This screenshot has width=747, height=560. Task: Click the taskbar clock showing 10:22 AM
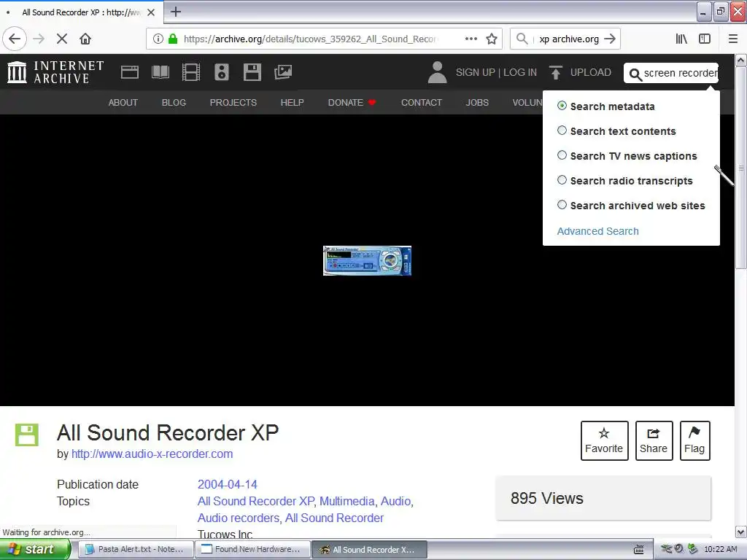720,549
